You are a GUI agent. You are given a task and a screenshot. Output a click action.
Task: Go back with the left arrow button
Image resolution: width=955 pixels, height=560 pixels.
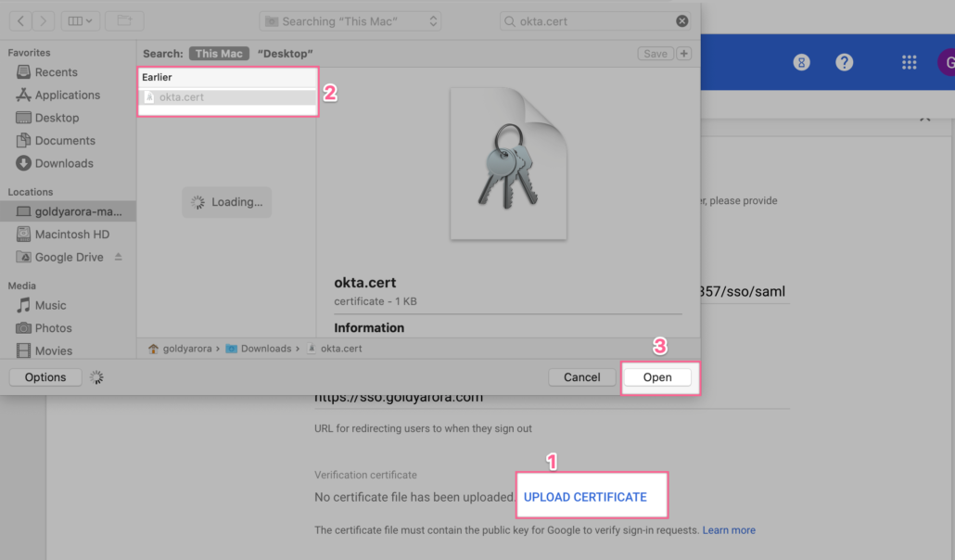[x=20, y=20]
